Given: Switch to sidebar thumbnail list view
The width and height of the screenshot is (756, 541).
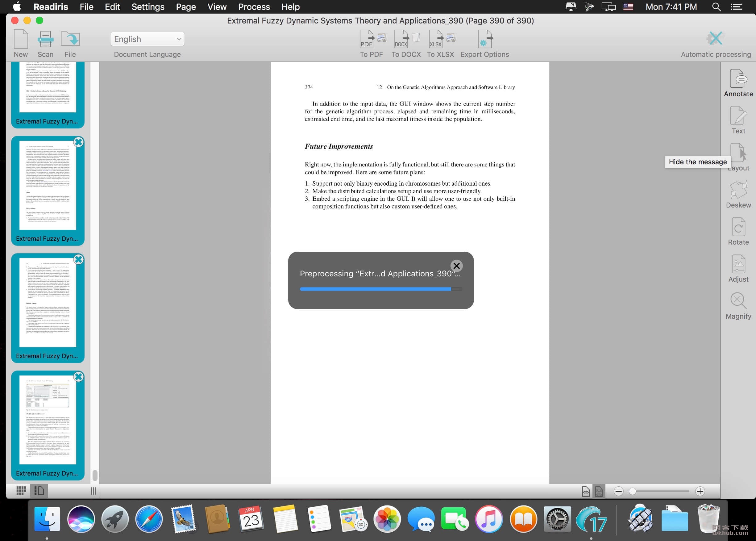Looking at the screenshot, I should pyautogui.click(x=39, y=491).
